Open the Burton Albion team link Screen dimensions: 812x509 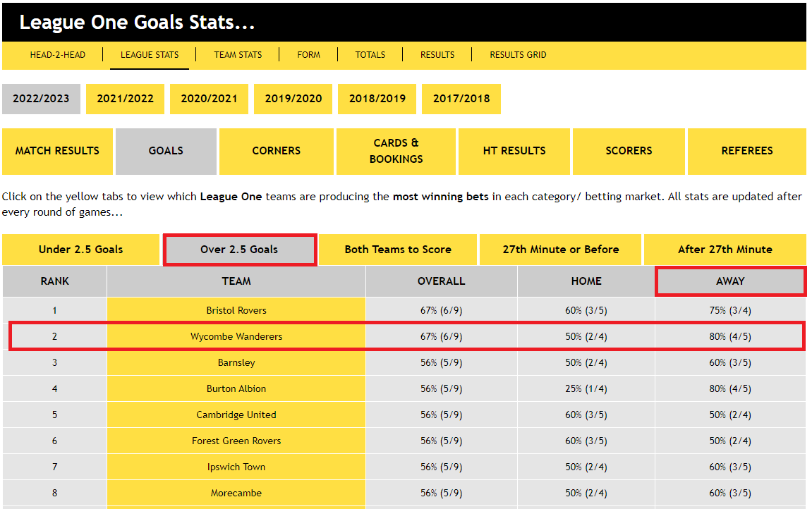tap(236, 388)
